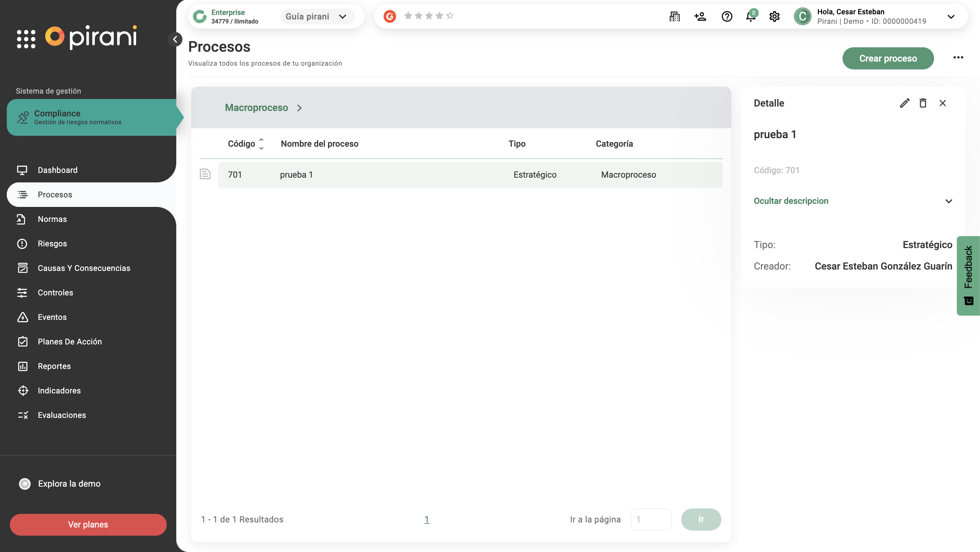Open the help question mark icon
980x552 pixels.
726,16
